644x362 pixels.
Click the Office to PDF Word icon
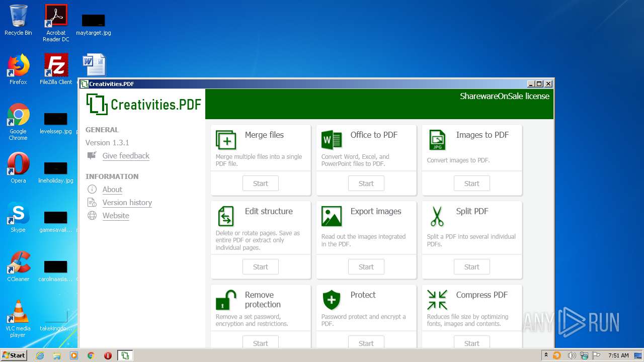(332, 140)
